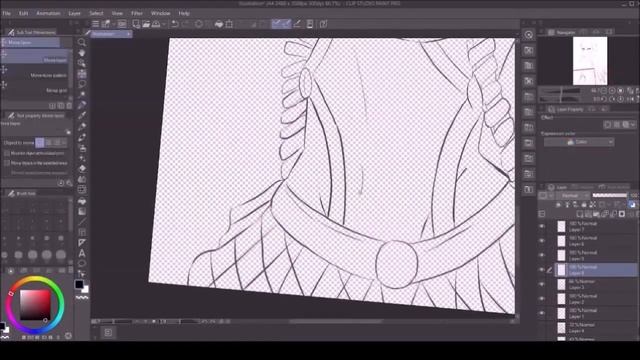
Task: Hide Layer 2 with its eye icon
Action: pos(542,299)
